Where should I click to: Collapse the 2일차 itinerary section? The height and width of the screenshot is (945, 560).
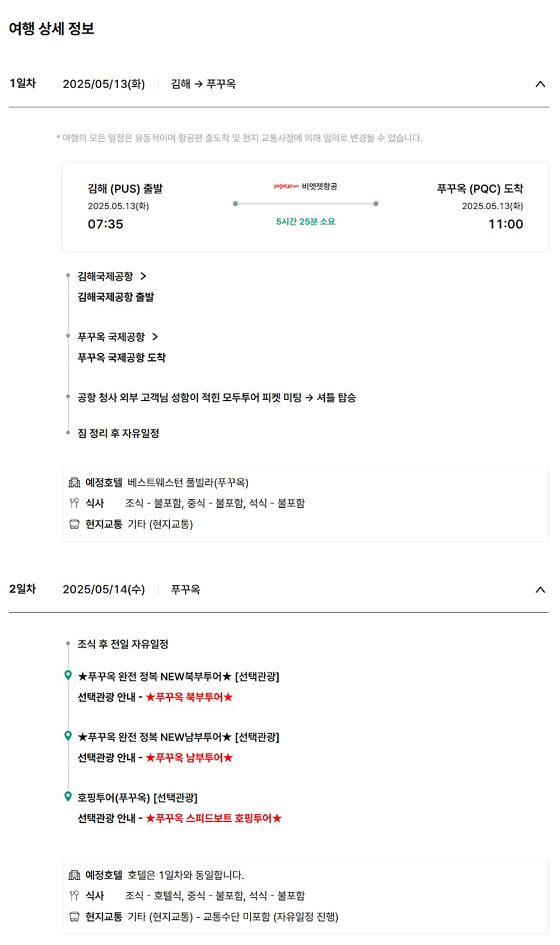point(540,590)
